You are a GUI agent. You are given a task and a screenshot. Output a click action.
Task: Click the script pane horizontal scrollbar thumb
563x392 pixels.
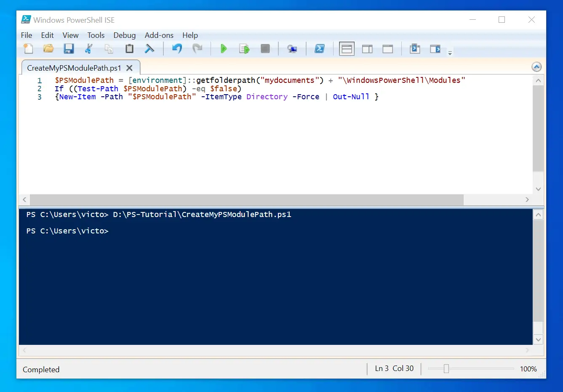247,199
